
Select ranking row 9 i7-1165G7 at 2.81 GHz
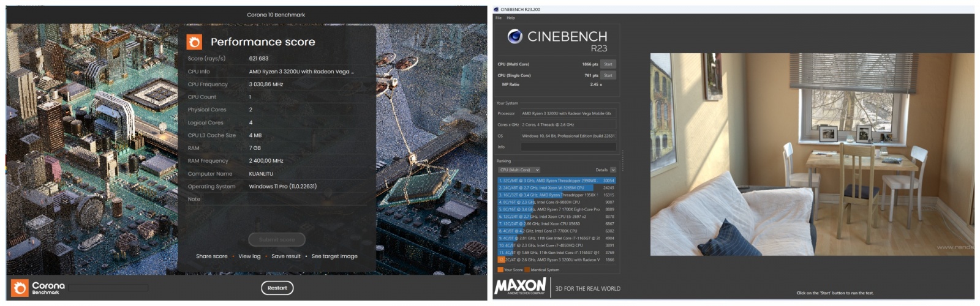point(557,238)
